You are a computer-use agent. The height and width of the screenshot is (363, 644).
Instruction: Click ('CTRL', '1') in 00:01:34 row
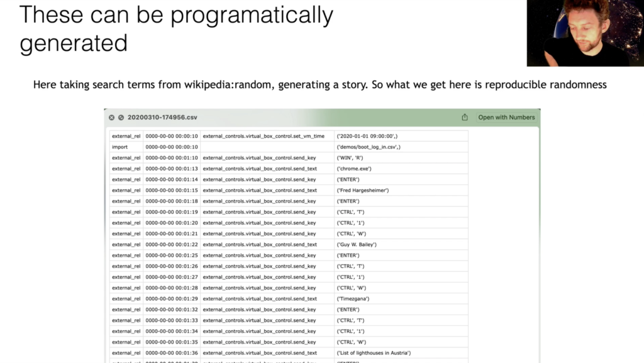[350, 332]
